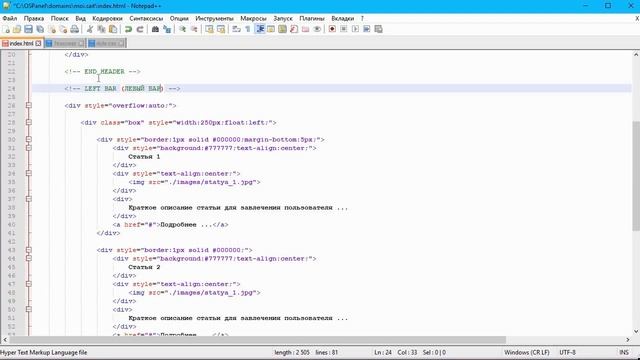Collapse fold at line 34 text-align div
Image resolution: width=640 pixels, height=360 pixels.
[x=29, y=173]
